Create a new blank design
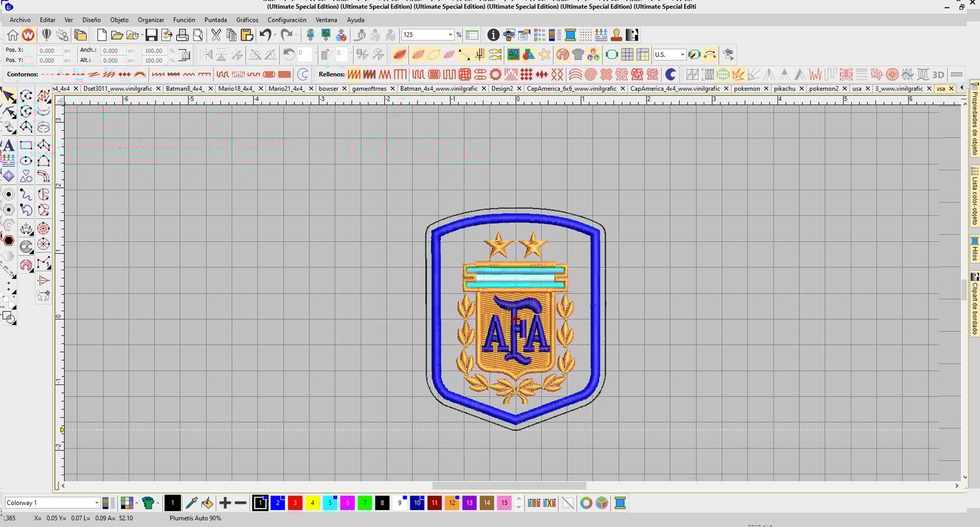 (x=101, y=35)
